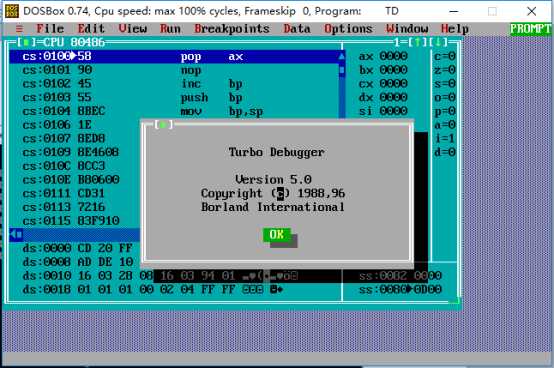Toggle the parity flag p=0

pos(445,111)
